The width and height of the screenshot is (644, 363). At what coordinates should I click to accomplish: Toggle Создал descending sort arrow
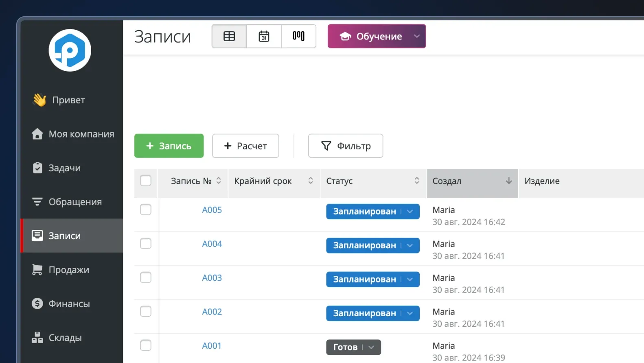click(x=509, y=180)
